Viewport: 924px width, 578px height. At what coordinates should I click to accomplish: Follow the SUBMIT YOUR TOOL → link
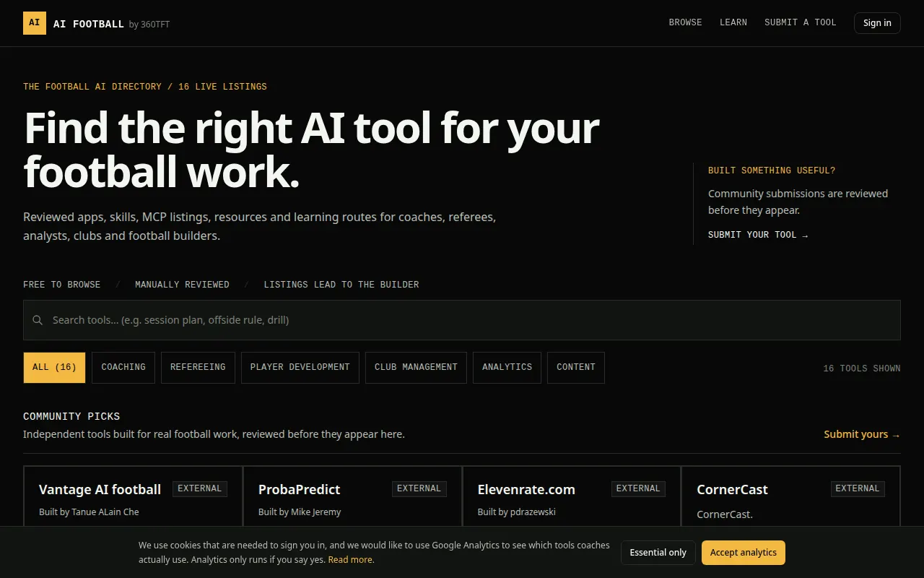click(758, 235)
